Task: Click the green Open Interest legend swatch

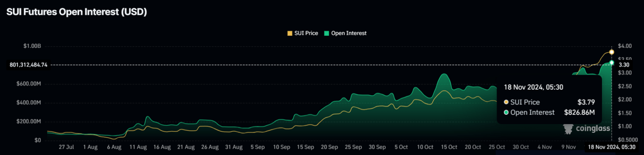Action: pos(327,33)
